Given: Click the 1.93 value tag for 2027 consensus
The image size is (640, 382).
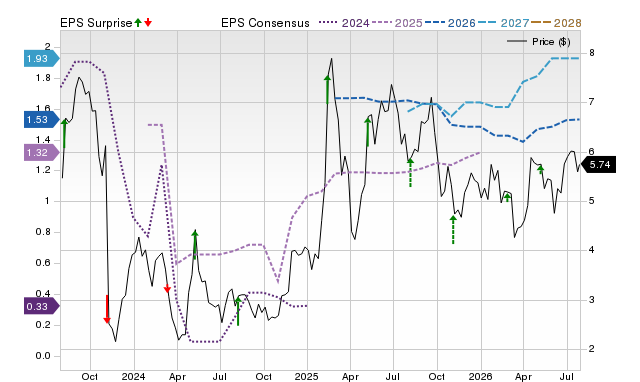Looking at the screenshot, I should coord(42,58).
